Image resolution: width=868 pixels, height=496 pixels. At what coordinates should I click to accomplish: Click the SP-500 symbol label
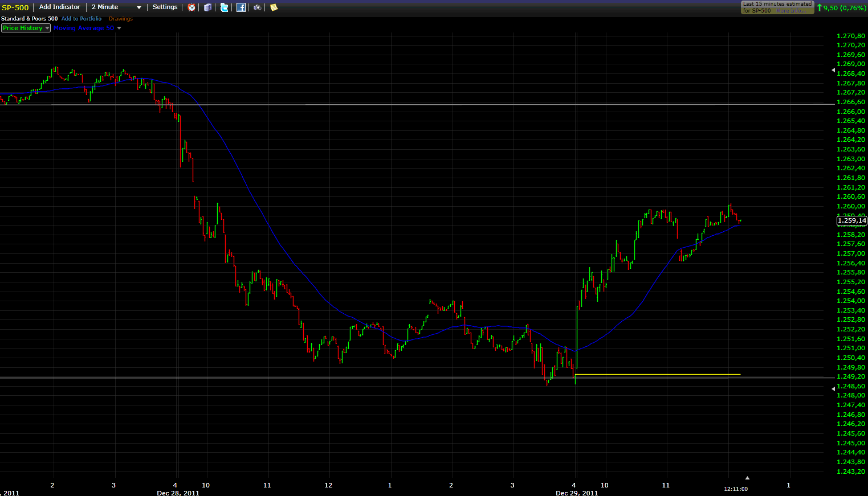tap(15, 7)
